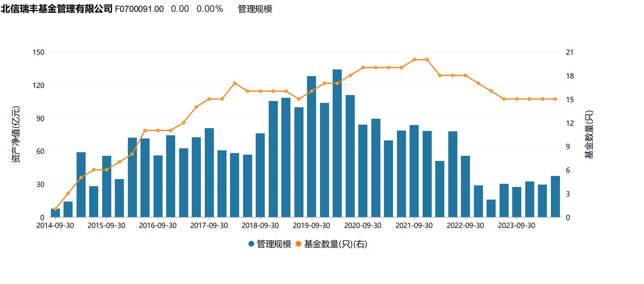Select the blue bar for 2019-09-30
644x284 pixels.
pyautogui.click(x=311, y=146)
